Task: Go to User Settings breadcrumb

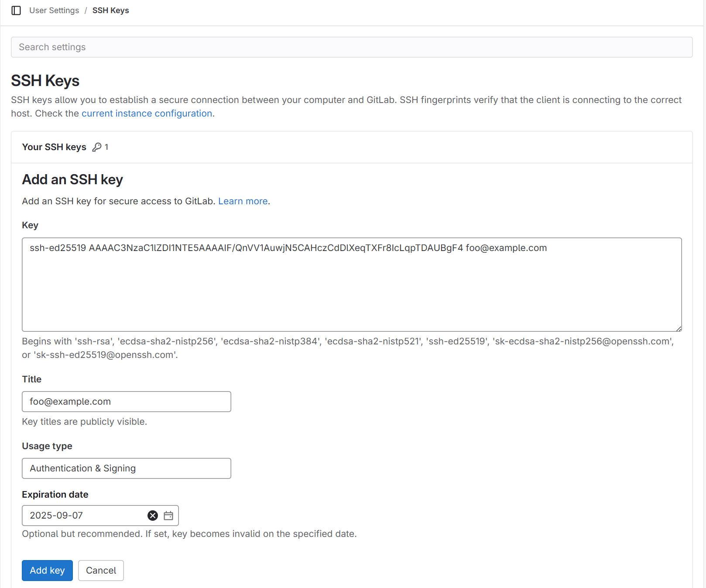Action: click(x=54, y=10)
